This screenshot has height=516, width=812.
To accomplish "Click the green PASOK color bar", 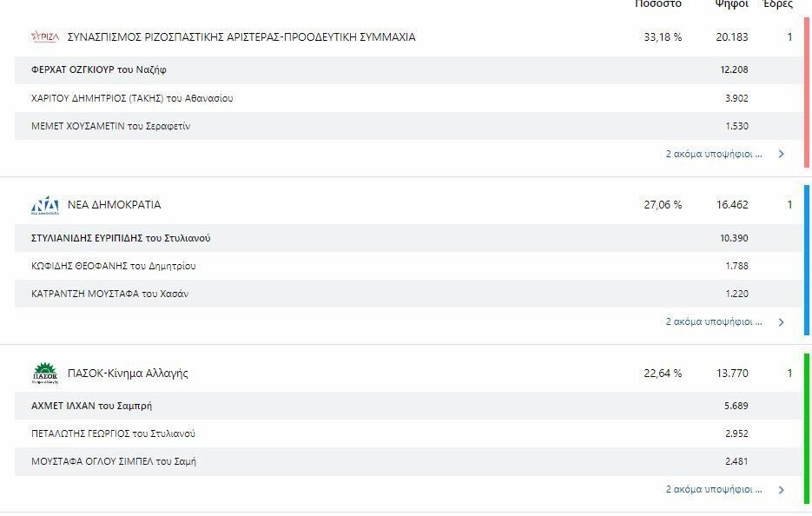I will click(806, 428).
